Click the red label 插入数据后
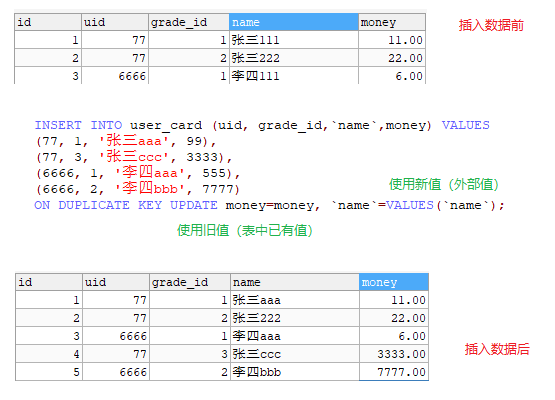Viewport: 555px width, 400px height. coord(497,349)
